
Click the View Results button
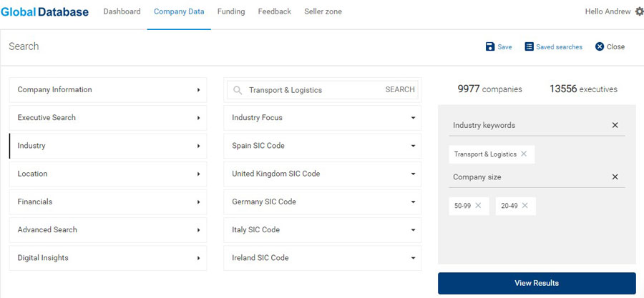tap(537, 283)
